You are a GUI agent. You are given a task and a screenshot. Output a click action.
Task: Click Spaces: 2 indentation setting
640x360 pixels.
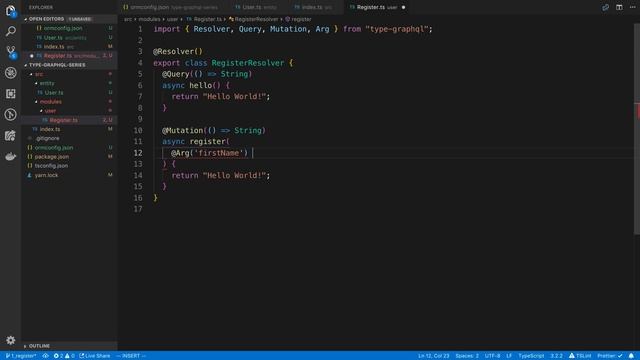coord(467,356)
